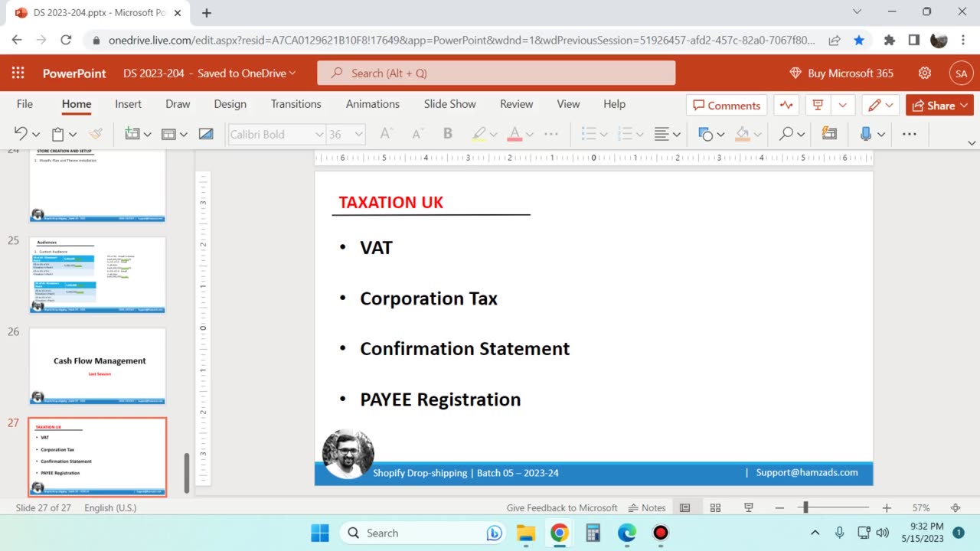The height and width of the screenshot is (551, 980).
Task: Click the New Slide icon
Action: (132, 134)
